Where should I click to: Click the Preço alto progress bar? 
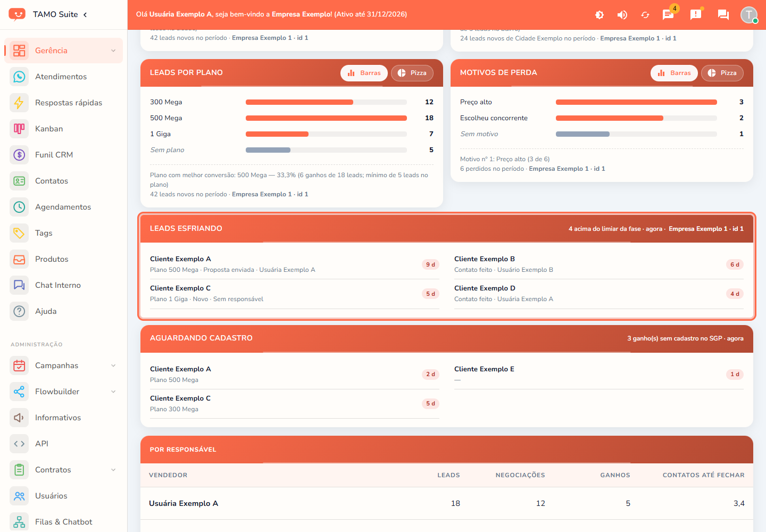636,102
